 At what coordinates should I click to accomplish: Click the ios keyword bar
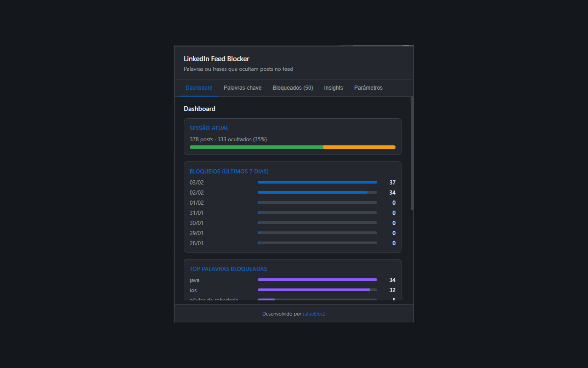click(317, 290)
